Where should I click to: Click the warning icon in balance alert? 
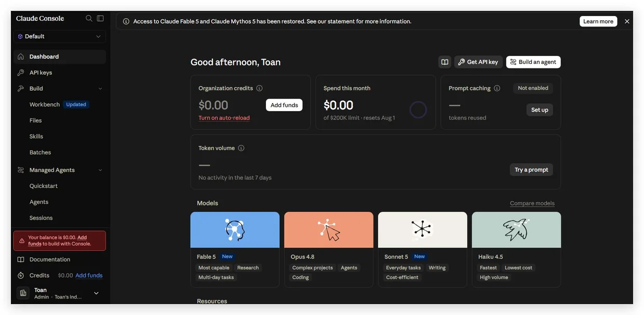point(22,241)
